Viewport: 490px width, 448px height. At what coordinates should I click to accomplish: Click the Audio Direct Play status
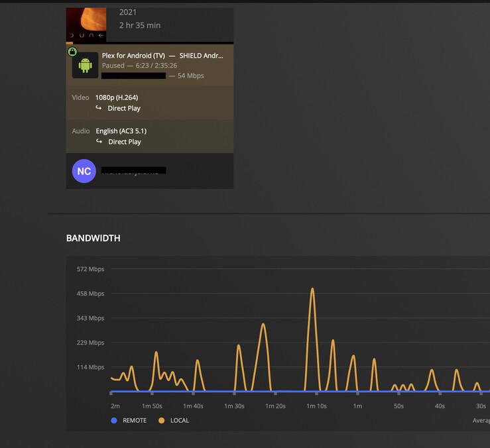[x=125, y=142]
